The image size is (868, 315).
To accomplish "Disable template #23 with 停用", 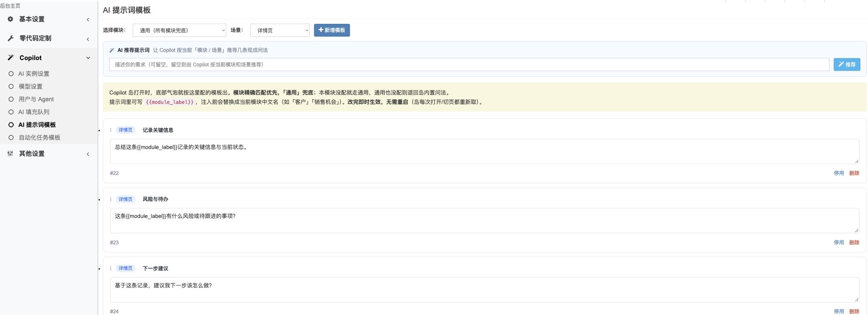I will [839, 243].
